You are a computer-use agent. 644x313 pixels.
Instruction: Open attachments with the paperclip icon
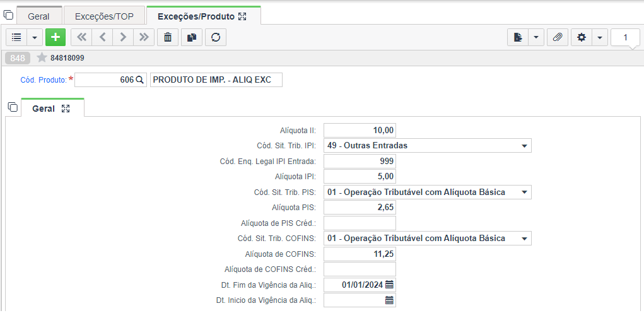(x=558, y=37)
